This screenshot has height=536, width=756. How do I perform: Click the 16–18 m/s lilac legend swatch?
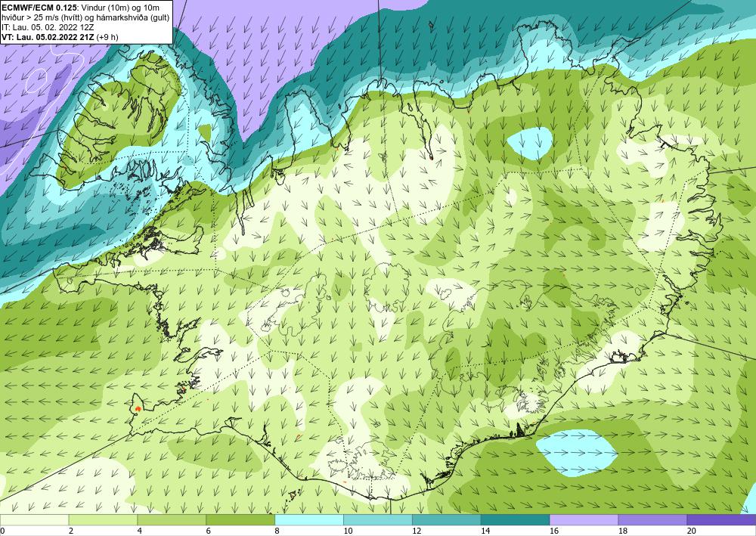click(584, 520)
